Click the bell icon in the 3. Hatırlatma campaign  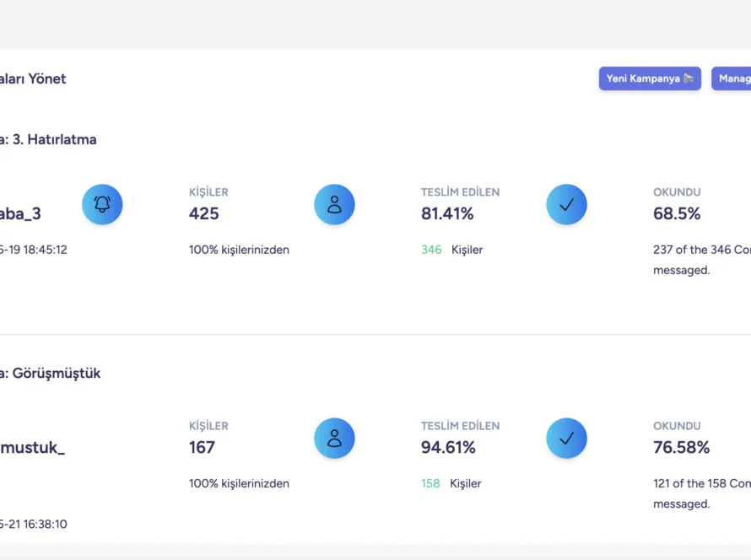[x=102, y=205]
